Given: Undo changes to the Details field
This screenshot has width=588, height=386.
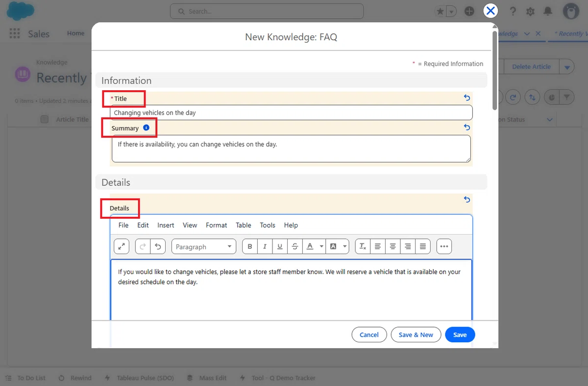Looking at the screenshot, I should (467, 200).
